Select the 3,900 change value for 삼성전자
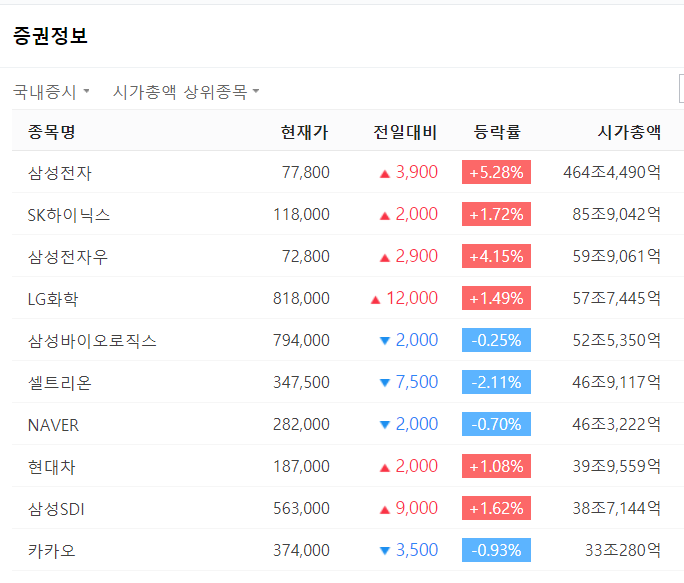The image size is (684, 583). [417, 172]
